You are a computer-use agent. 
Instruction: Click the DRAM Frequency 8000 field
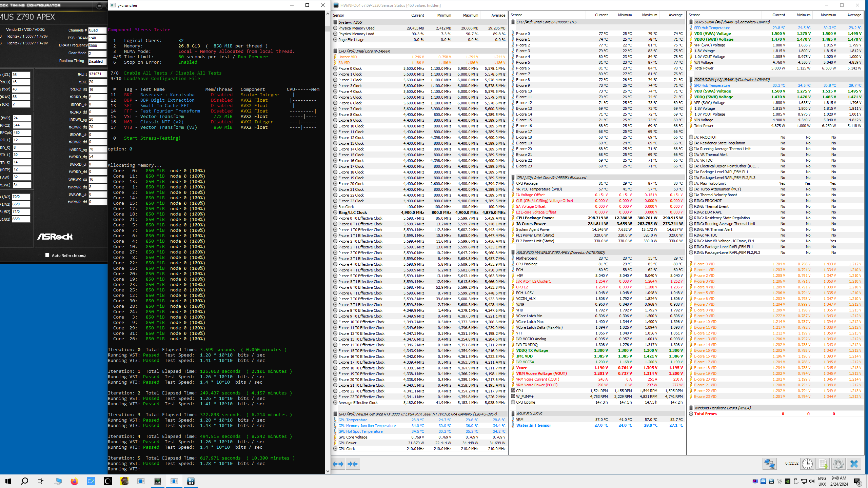point(98,45)
